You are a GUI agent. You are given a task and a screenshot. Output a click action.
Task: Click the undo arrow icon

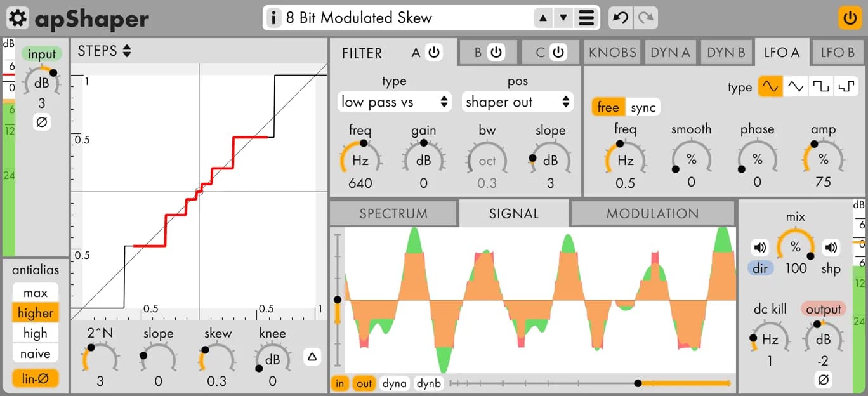point(621,18)
